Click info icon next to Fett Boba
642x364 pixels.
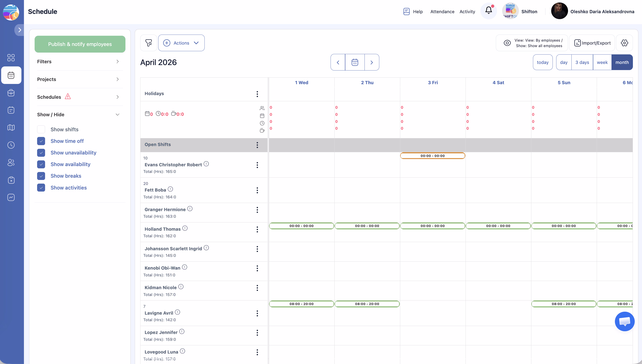tap(170, 189)
